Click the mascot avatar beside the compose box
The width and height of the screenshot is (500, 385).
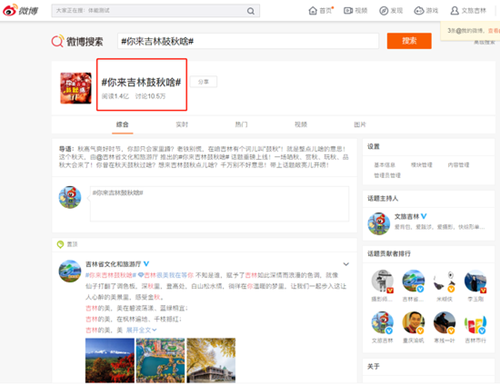click(x=70, y=197)
